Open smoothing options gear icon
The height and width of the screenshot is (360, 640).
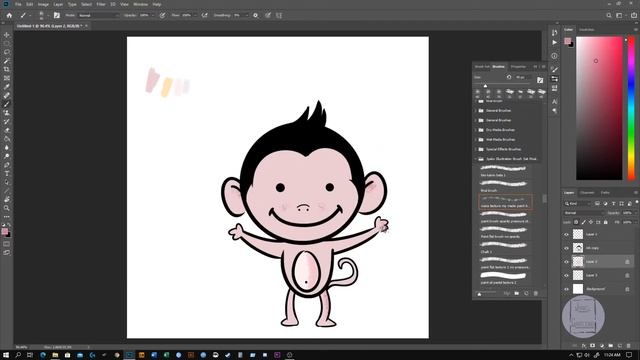click(256, 16)
